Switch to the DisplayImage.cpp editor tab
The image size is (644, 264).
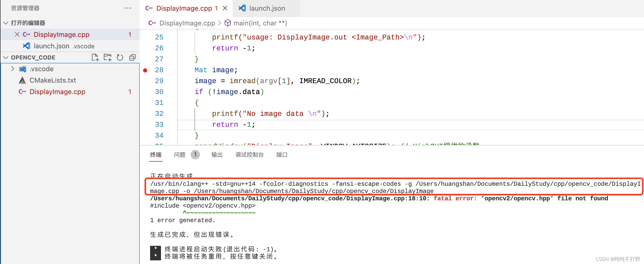click(184, 8)
